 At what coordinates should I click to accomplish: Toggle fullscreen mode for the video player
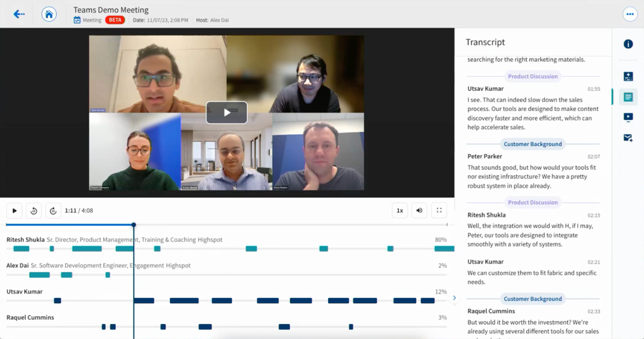439,211
